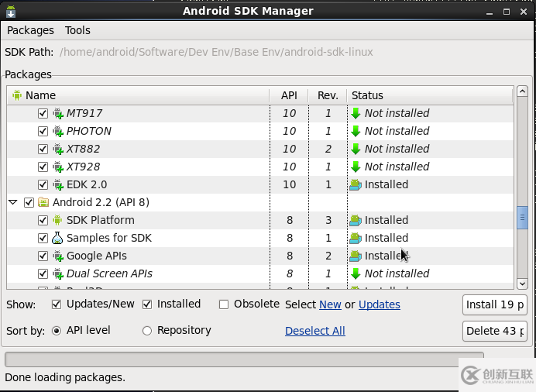Viewport: 536px width, 392px height.
Task: Toggle the Installed show filter
Action: [x=147, y=304]
